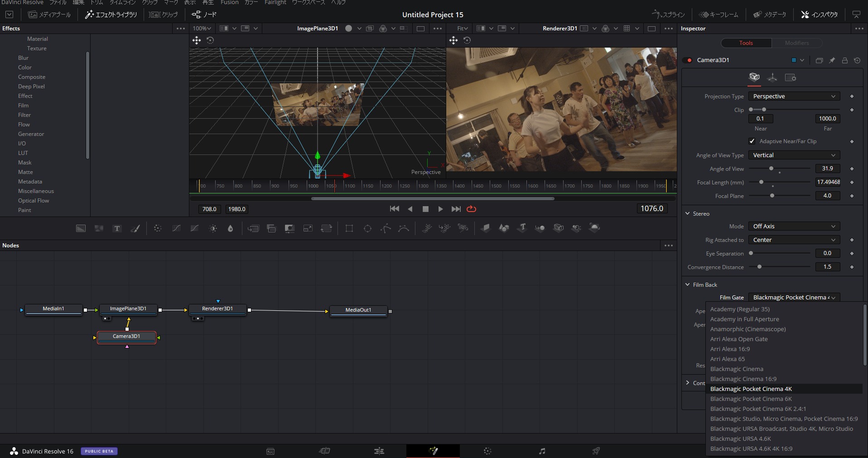
Task: Open the Angle of View Type dropdown
Action: (x=793, y=155)
